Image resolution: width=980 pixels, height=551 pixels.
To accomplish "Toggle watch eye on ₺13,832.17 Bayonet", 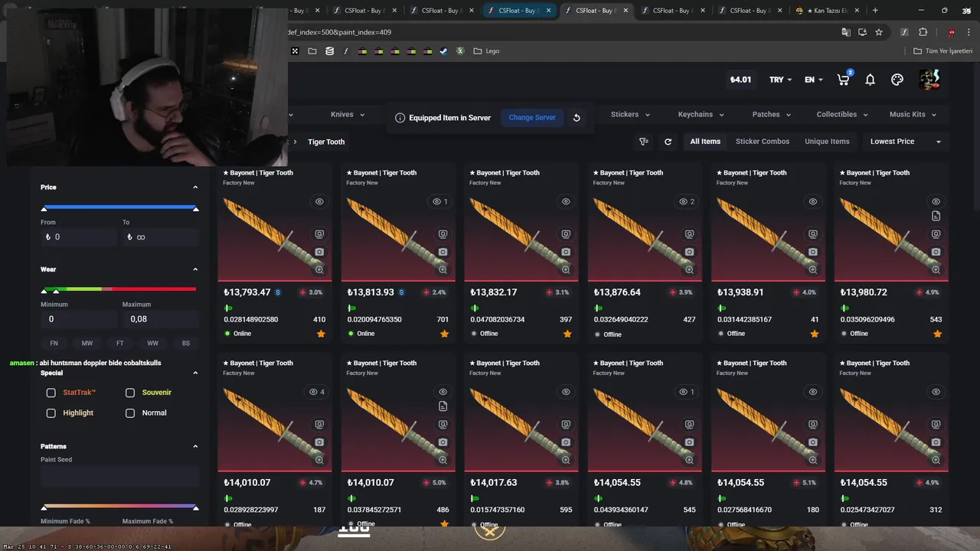I will [566, 202].
